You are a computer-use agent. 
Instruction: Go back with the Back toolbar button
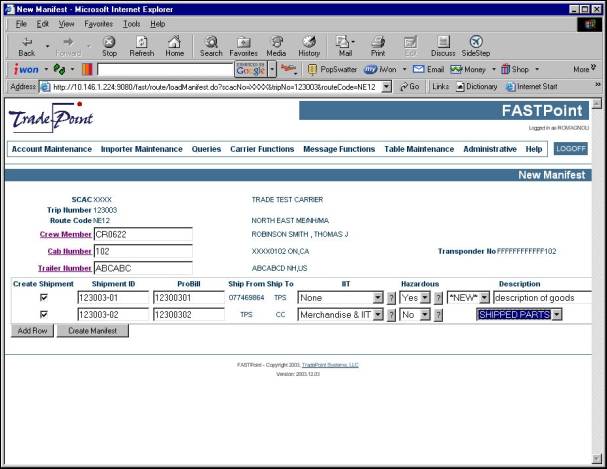pos(27,46)
